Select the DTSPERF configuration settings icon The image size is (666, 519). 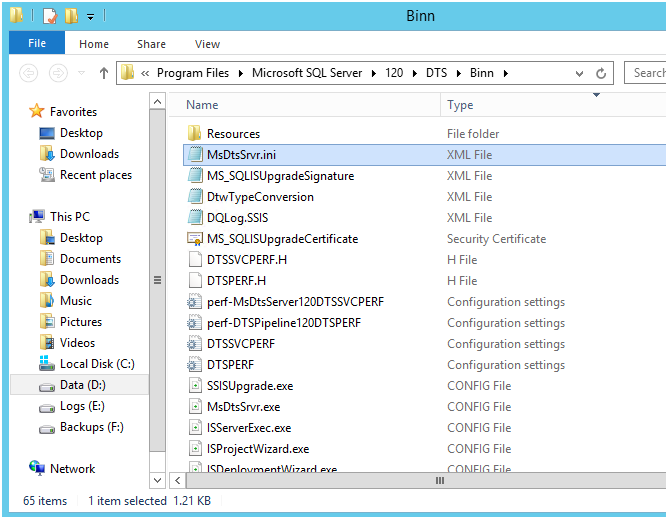tap(195, 364)
